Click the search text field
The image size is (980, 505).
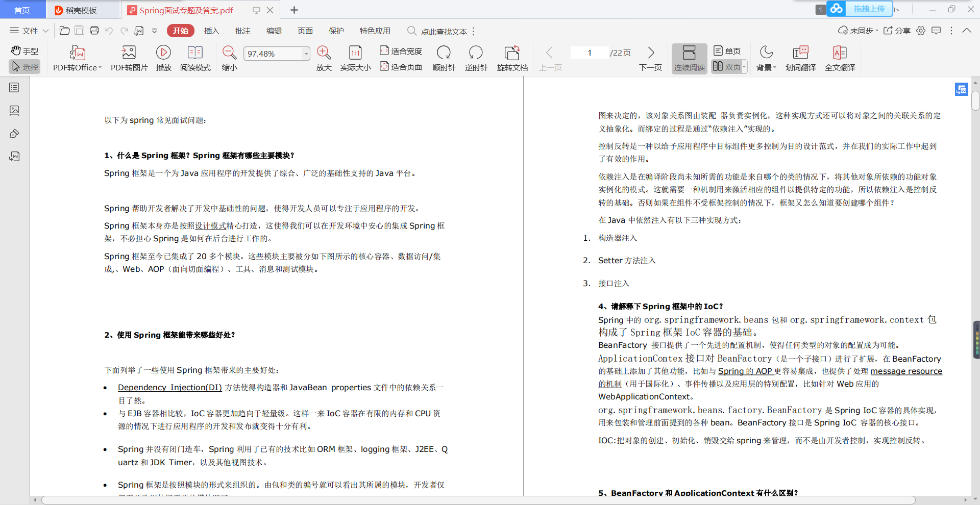(x=443, y=31)
